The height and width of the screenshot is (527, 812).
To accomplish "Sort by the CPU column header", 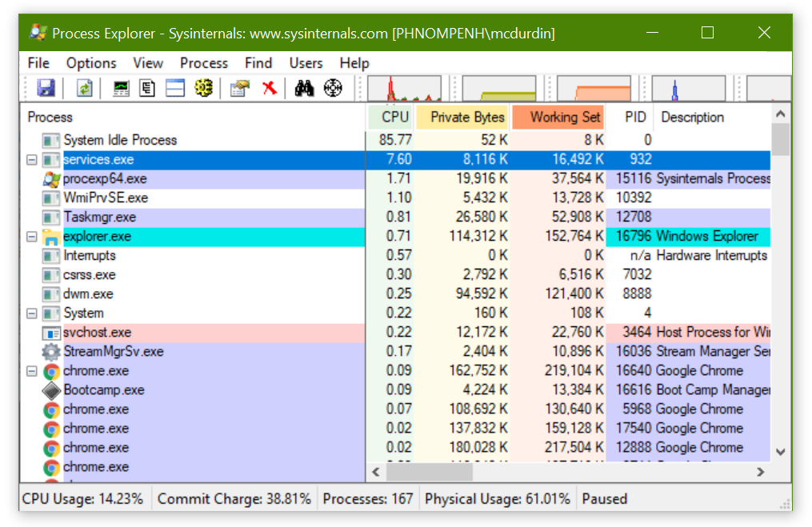I will (391, 118).
